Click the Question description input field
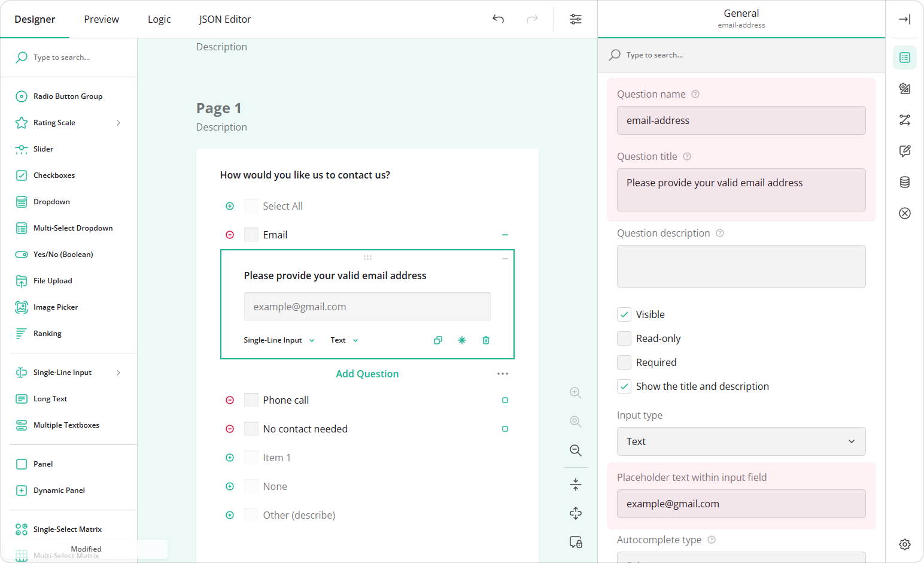The height and width of the screenshot is (563, 924). pos(741,267)
